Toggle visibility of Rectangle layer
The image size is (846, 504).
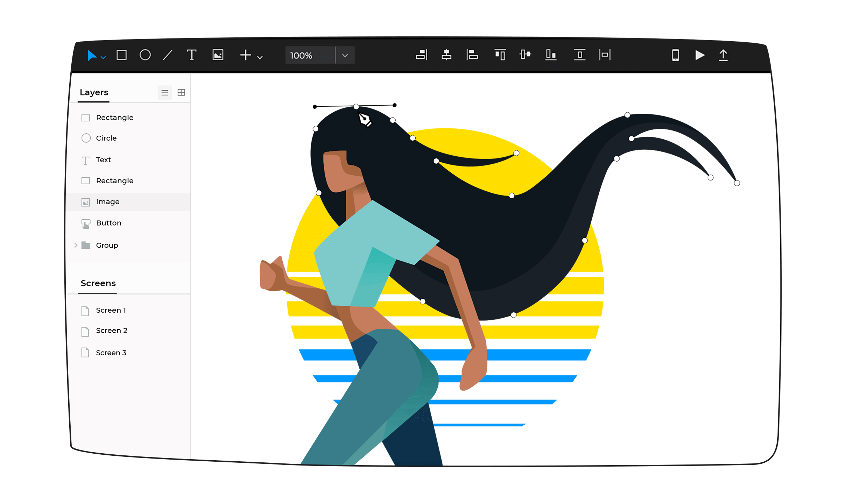pos(86,117)
